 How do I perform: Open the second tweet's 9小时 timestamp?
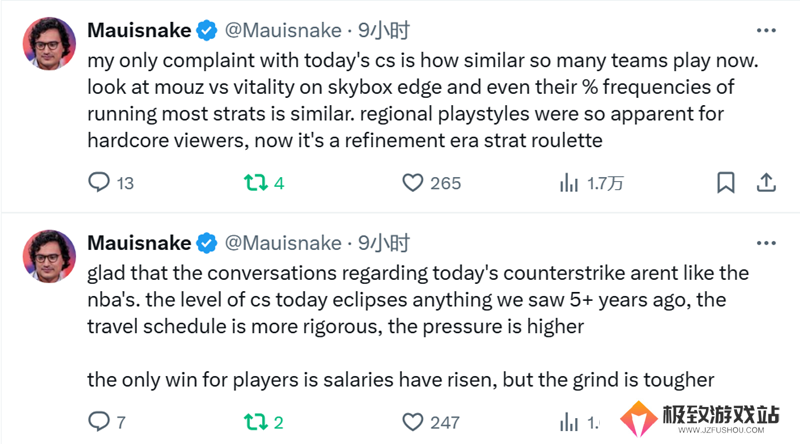click(384, 243)
